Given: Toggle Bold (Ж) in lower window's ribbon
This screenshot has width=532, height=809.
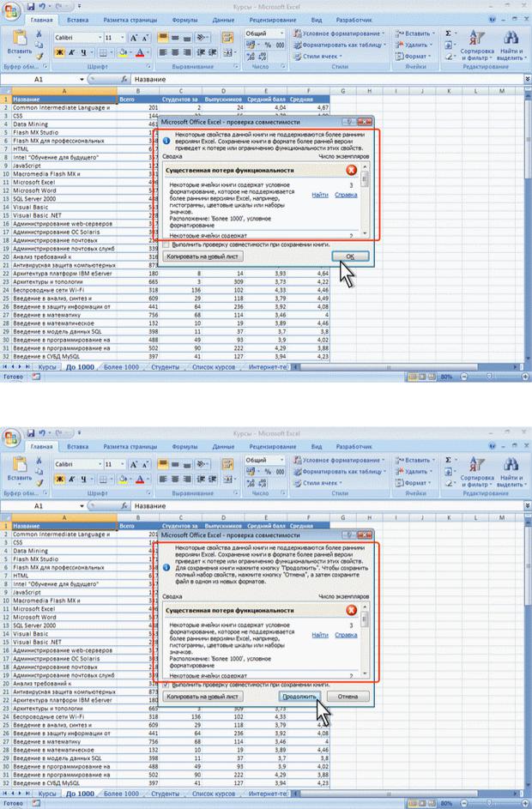Looking at the screenshot, I should (x=60, y=480).
